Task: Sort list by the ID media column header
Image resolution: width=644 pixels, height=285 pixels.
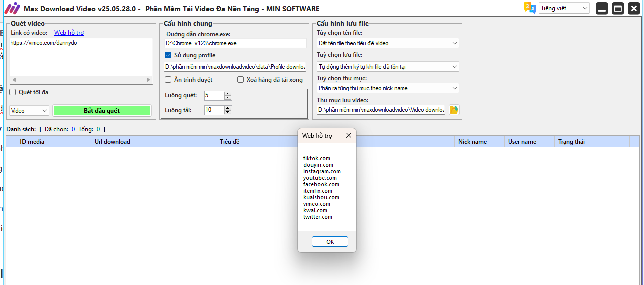Action: pyautogui.click(x=32, y=142)
